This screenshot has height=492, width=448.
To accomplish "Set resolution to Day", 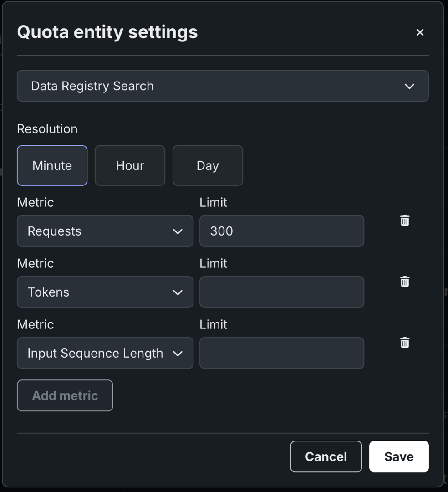I will tap(208, 165).
